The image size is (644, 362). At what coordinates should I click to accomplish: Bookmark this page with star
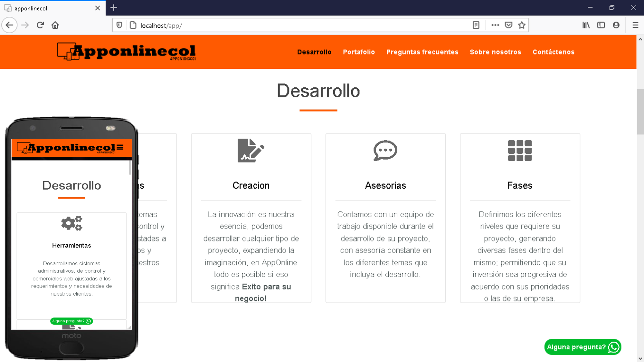[x=522, y=25]
